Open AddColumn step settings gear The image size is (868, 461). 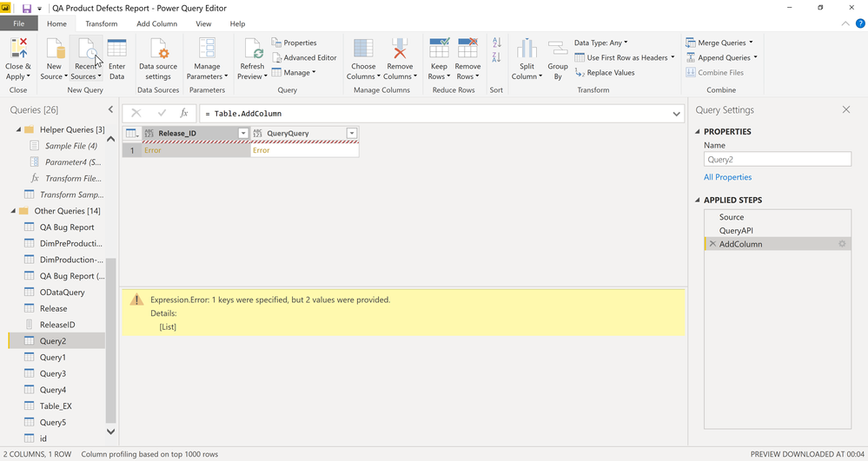click(x=842, y=244)
